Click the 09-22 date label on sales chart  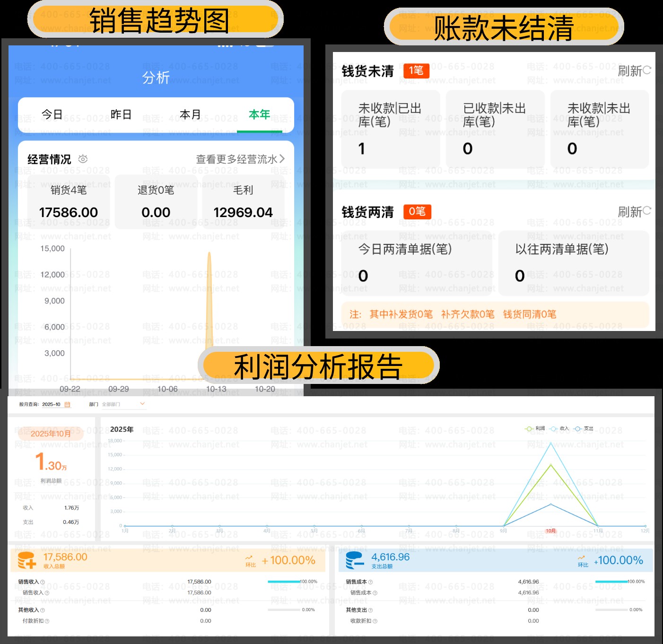70,389
